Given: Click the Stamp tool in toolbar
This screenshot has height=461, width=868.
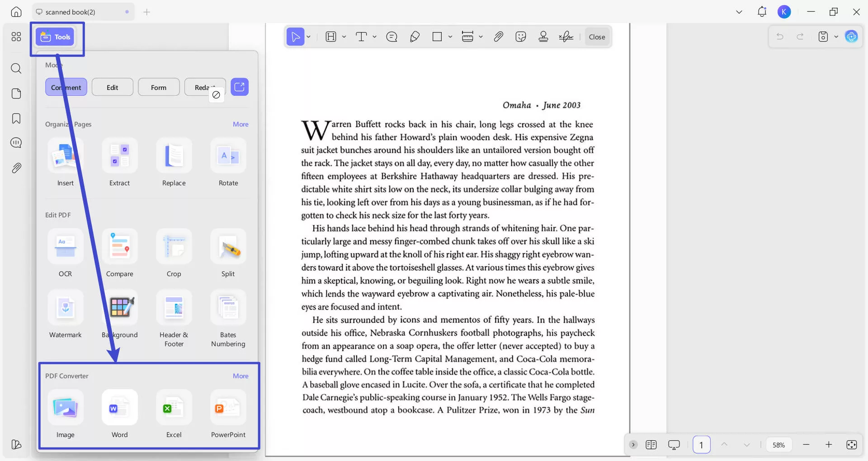Looking at the screenshot, I should tap(543, 37).
